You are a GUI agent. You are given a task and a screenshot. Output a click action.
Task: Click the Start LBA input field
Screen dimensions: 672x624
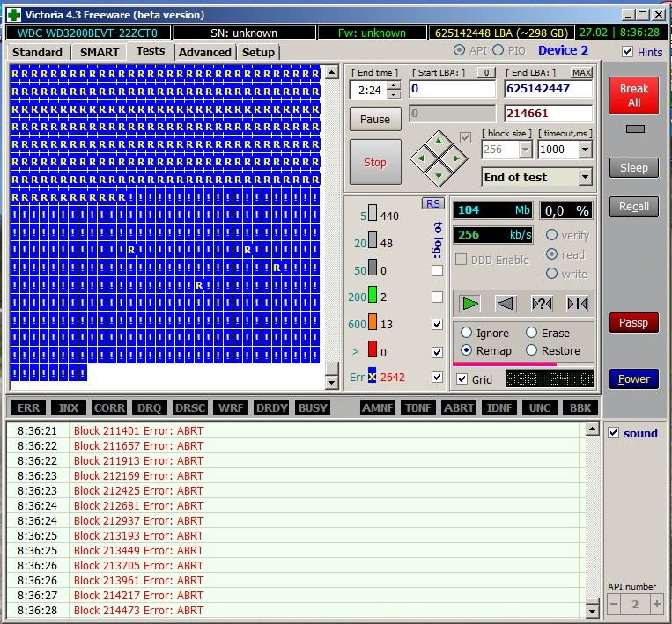(452, 89)
